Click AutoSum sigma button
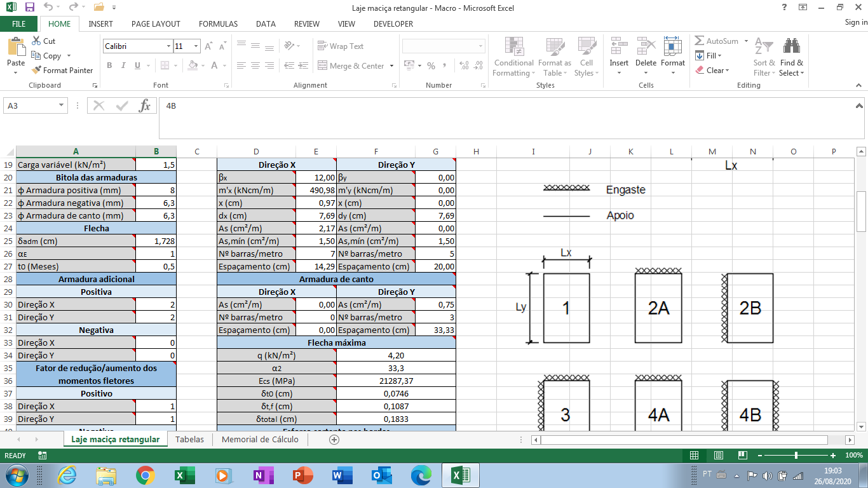This screenshot has width=868, height=488. [x=717, y=41]
